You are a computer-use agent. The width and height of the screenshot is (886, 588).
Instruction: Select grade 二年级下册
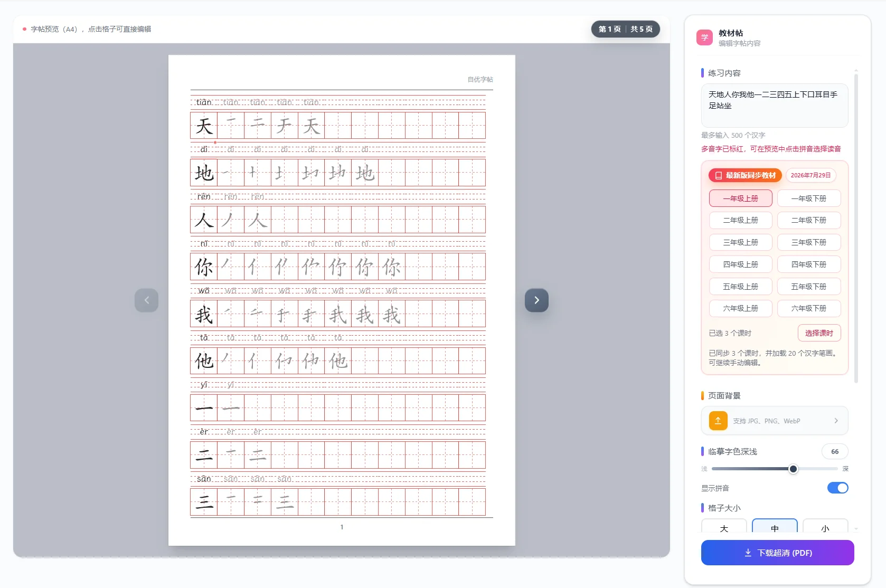coord(809,220)
